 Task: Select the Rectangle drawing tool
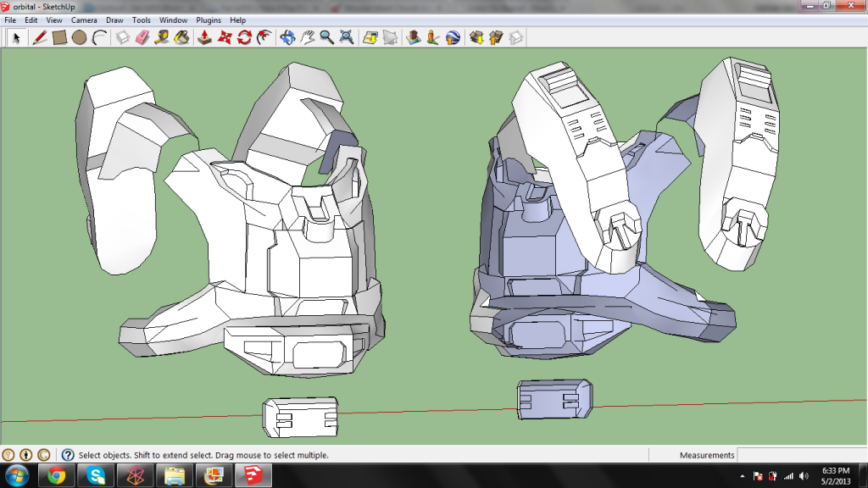[x=59, y=37]
